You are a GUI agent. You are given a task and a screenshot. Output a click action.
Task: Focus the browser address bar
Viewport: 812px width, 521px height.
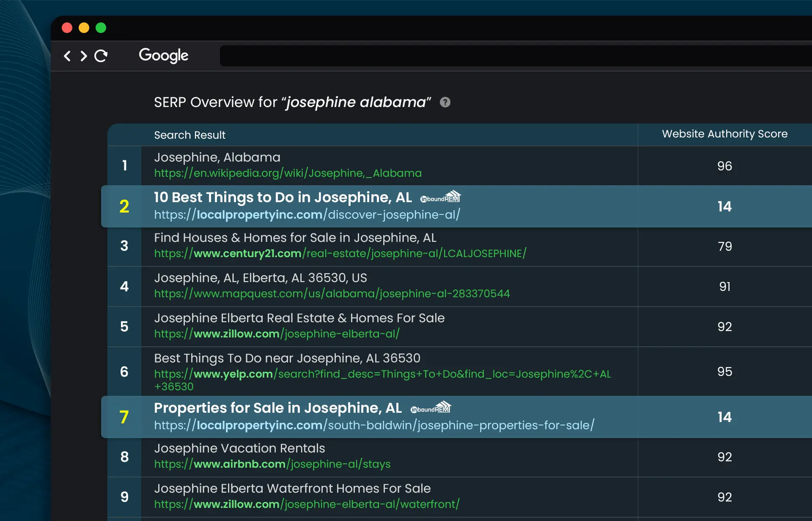click(x=516, y=56)
